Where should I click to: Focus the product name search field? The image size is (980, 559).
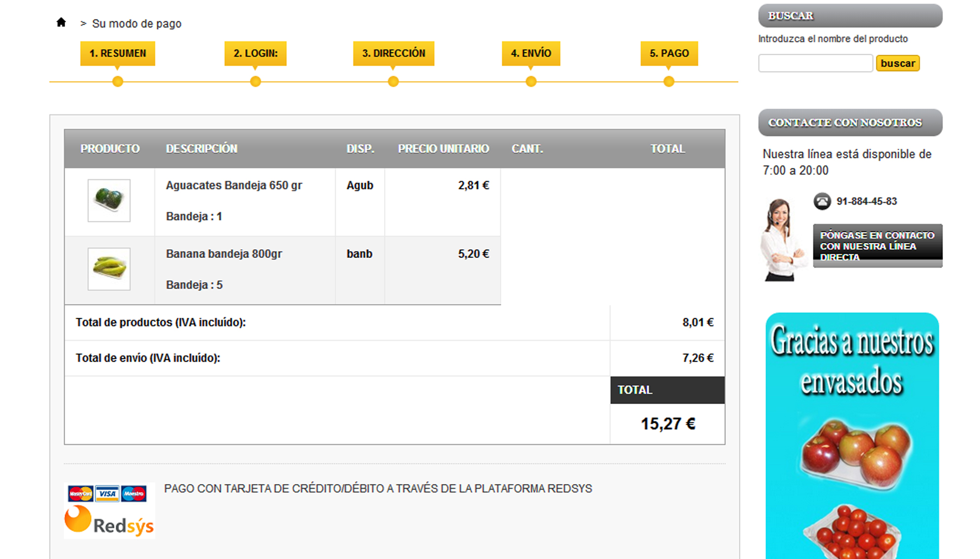pos(815,63)
